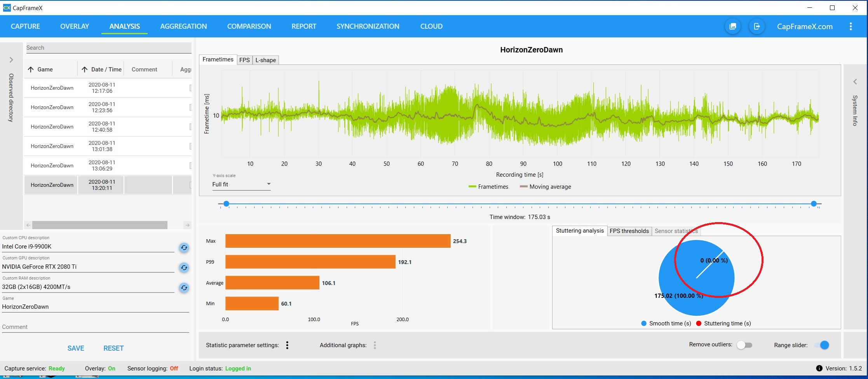
Task: Click the sort arrow beside the Game column
Action: point(31,70)
